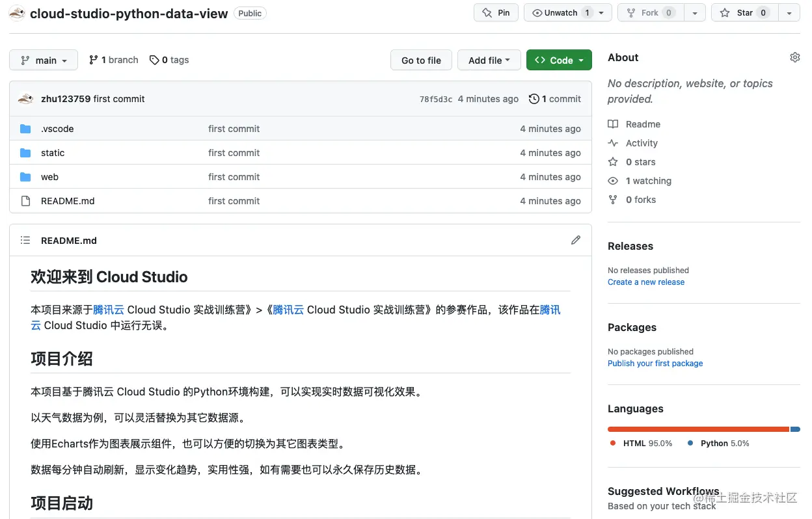Click the Packages heading
The width and height of the screenshot is (812, 519).
pos(632,327)
